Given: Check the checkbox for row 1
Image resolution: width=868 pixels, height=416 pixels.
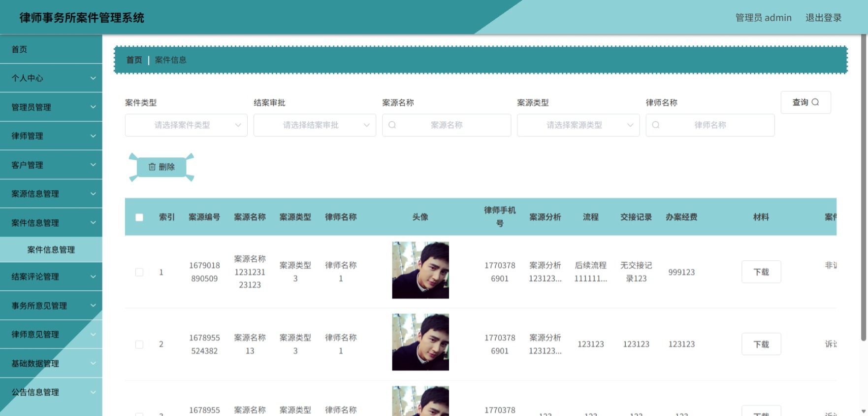Looking at the screenshot, I should pos(139,272).
